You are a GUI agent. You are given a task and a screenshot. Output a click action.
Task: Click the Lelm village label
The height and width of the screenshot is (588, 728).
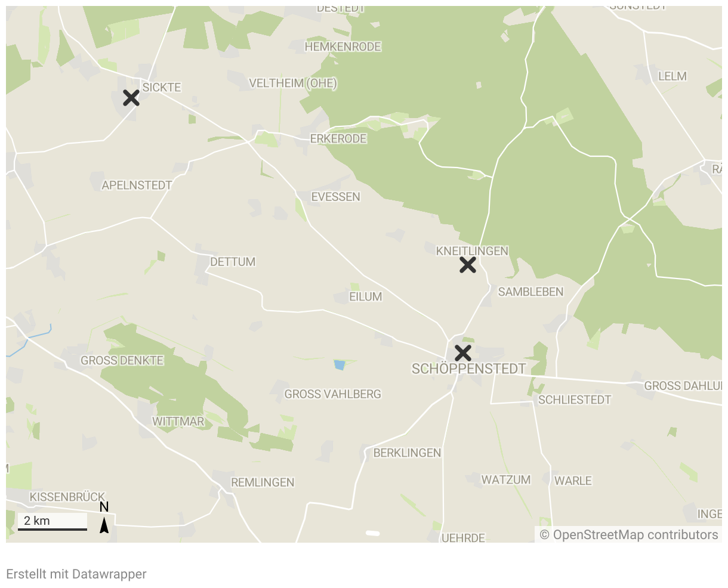pyautogui.click(x=673, y=76)
